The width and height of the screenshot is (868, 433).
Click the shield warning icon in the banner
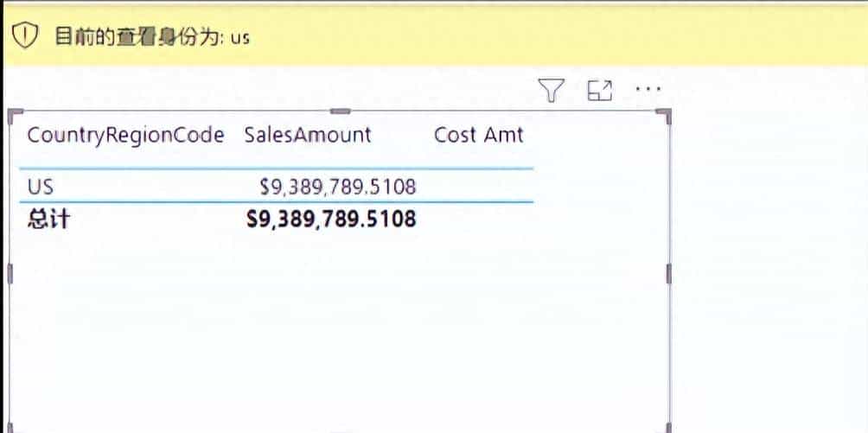tap(24, 36)
